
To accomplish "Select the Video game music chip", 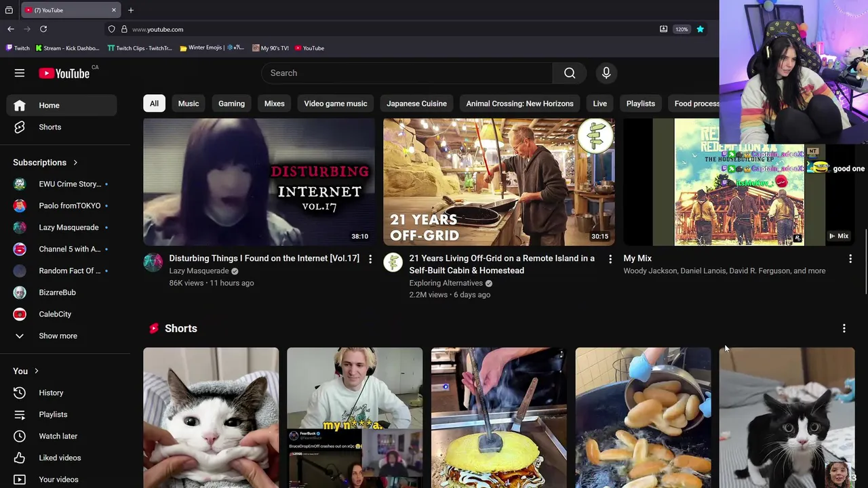I will (336, 104).
